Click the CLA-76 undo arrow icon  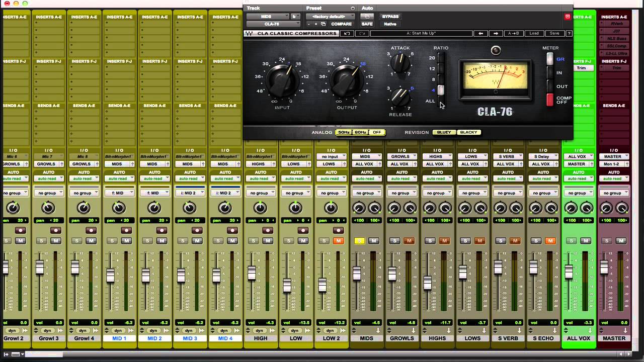347,33
